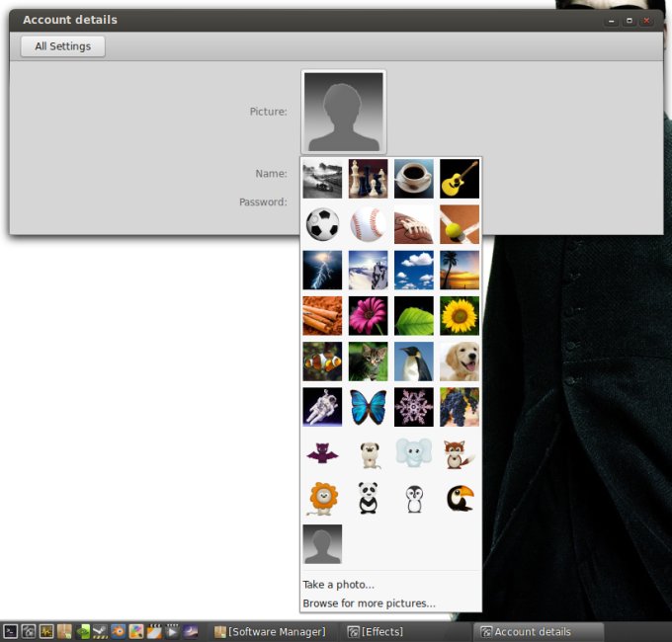Open terminal from the panel launcher
Image resolution: width=672 pixels, height=642 pixels.
pyautogui.click(x=10, y=632)
